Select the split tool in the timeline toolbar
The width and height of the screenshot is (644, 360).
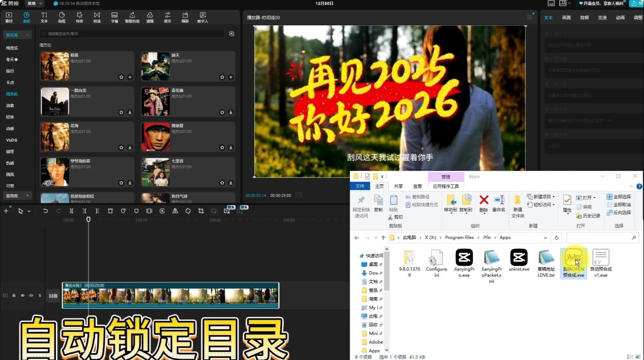71,211
